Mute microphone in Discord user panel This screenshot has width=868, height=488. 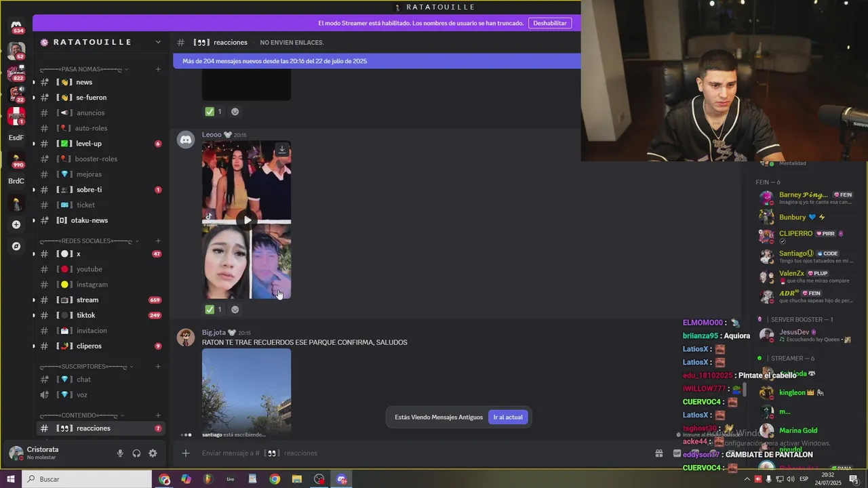coord(120,453)
